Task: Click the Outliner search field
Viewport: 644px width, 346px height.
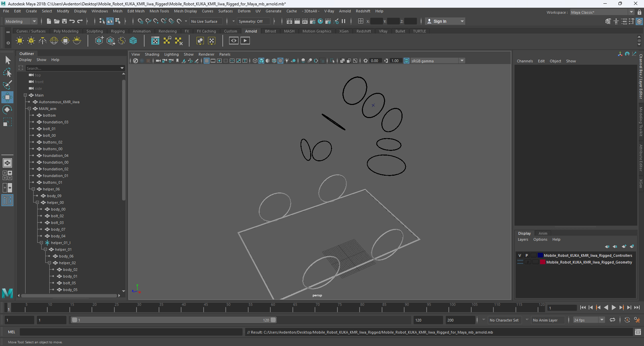Action: tap(72, 68)
